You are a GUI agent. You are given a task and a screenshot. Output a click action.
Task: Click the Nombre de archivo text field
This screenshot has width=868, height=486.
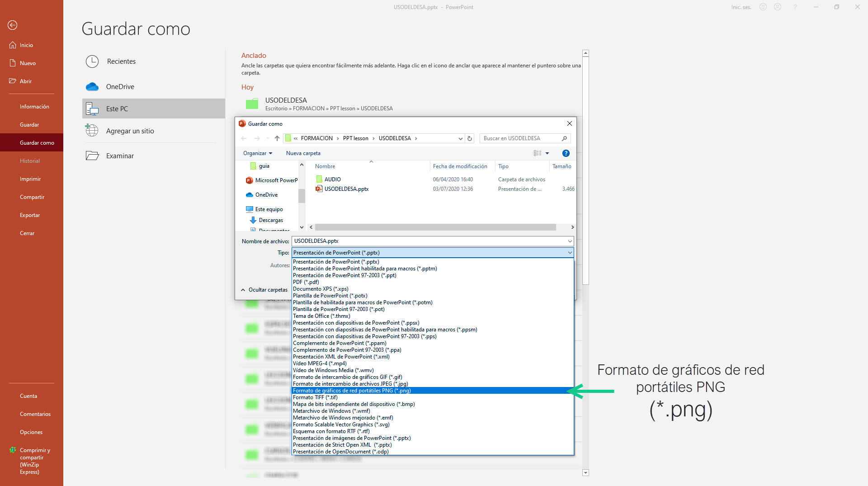click(x=429, y=241)
